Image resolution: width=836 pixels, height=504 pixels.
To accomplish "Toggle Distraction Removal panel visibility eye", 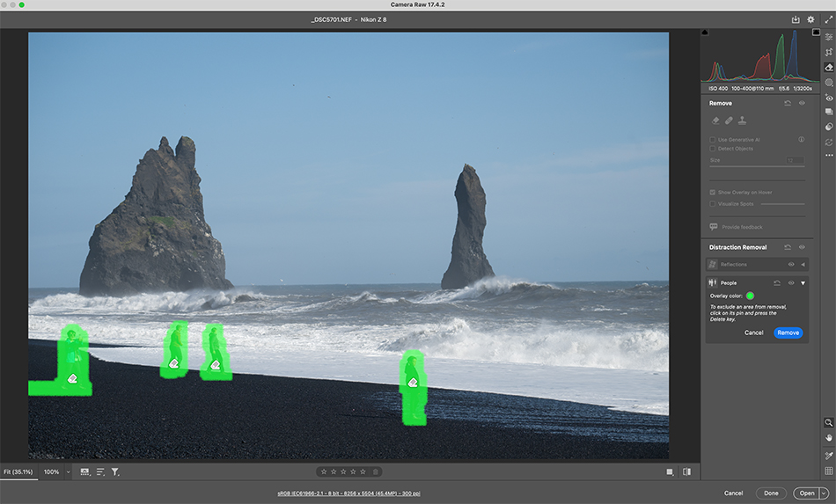I will click(x=802, y=247).
